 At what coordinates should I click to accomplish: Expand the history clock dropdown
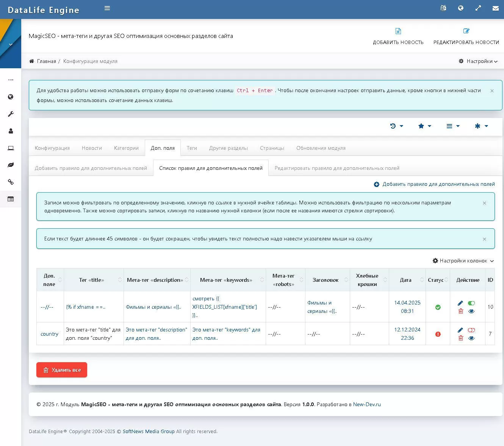[397, 126]
